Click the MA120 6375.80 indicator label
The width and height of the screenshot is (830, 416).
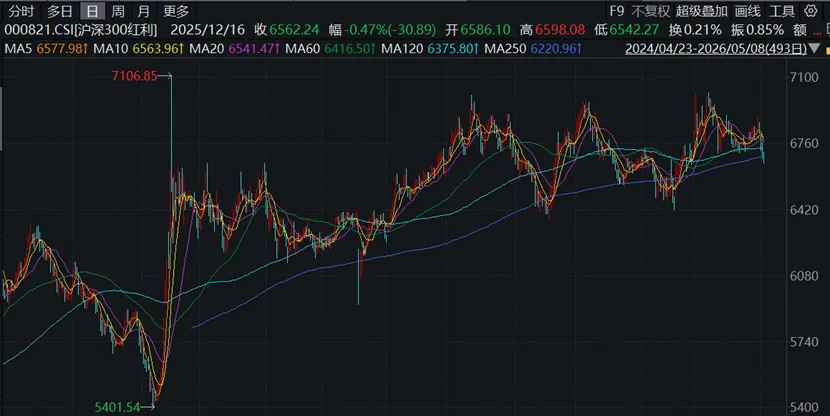click(x=430, y=49)
